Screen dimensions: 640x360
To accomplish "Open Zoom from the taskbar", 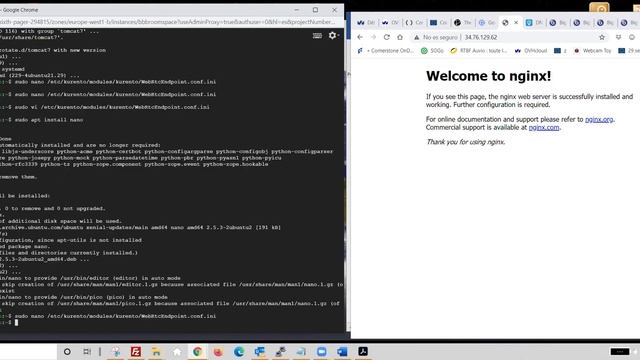I will 322,351.
